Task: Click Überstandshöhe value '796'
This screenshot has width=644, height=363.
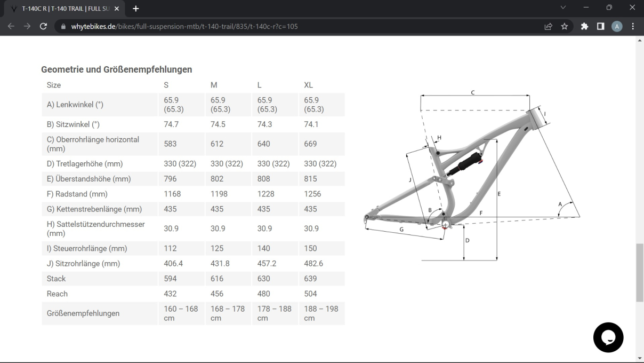Action: [x=170, y=179]
